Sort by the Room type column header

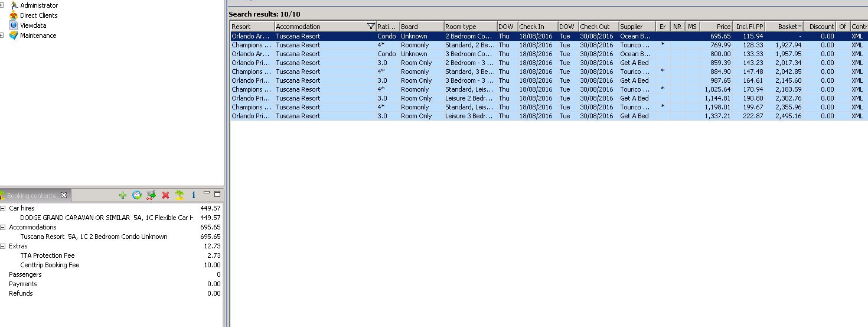click(x=470, y=27)
